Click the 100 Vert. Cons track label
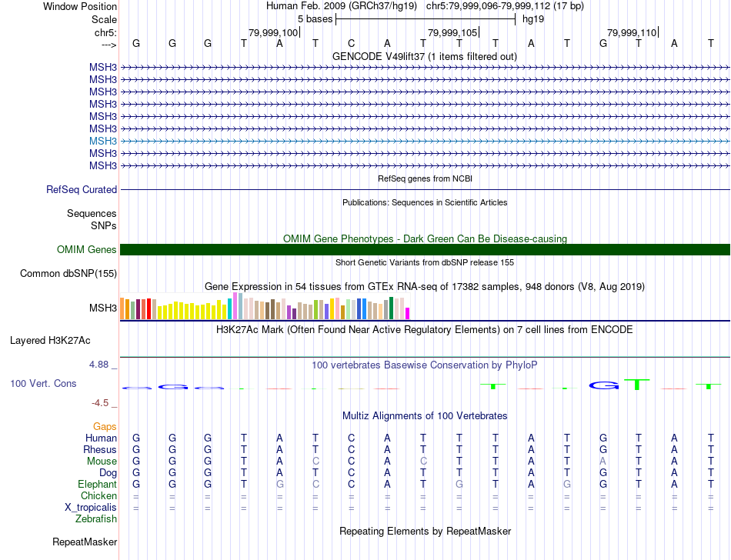Image resolution: width=731 pixels, height=560 pixels. pyautogui.click(x=43, y=383)
